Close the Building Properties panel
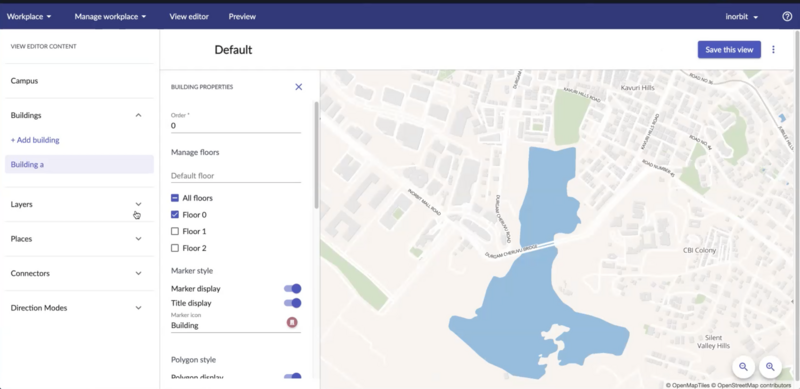 tap(298, 87)
